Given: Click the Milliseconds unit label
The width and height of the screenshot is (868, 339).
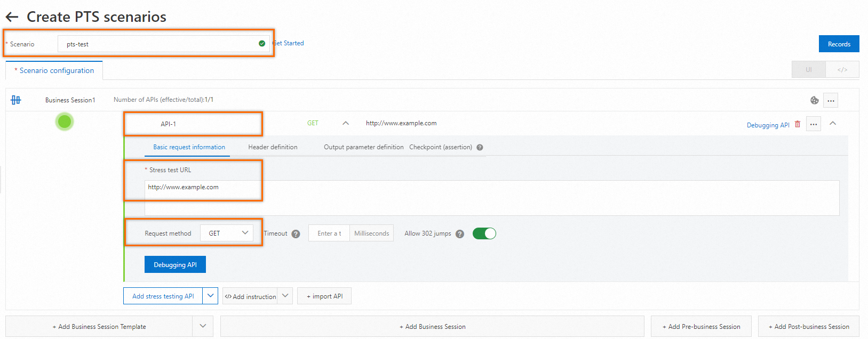Looking at the screenshot, I should click(371, 233).
